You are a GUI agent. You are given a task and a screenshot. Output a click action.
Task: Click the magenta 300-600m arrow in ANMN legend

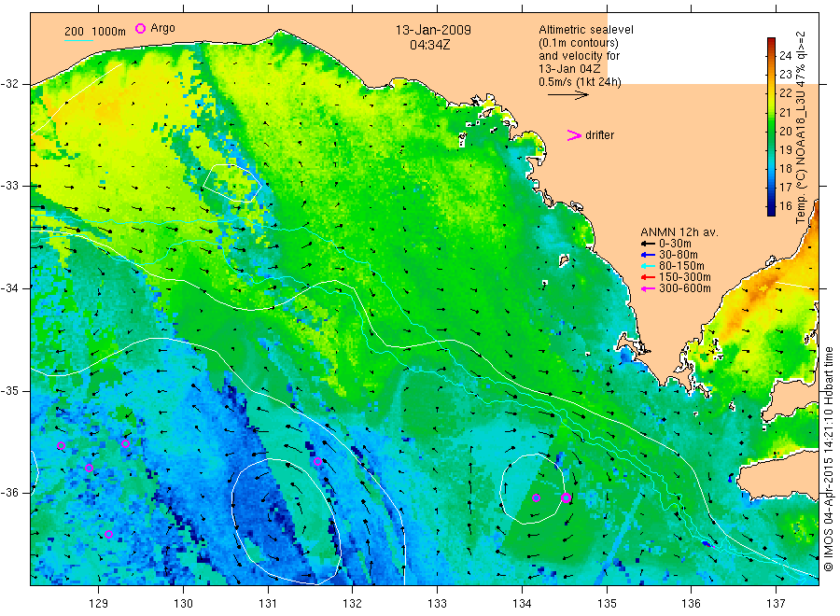tap(649, 288)
